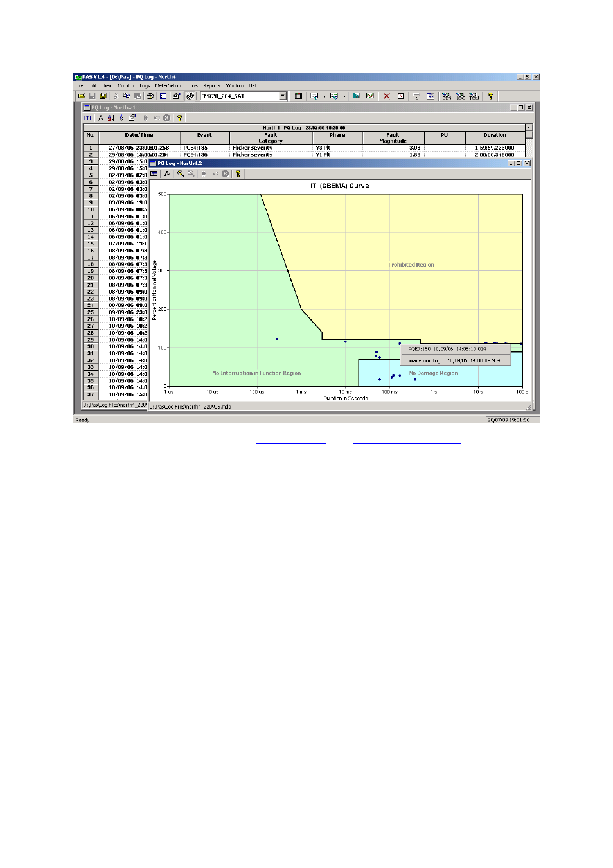Screen dimensions: 613x868
Task: Select PQE7:150 entry in chart popup
Action: (x=447, y=349)
